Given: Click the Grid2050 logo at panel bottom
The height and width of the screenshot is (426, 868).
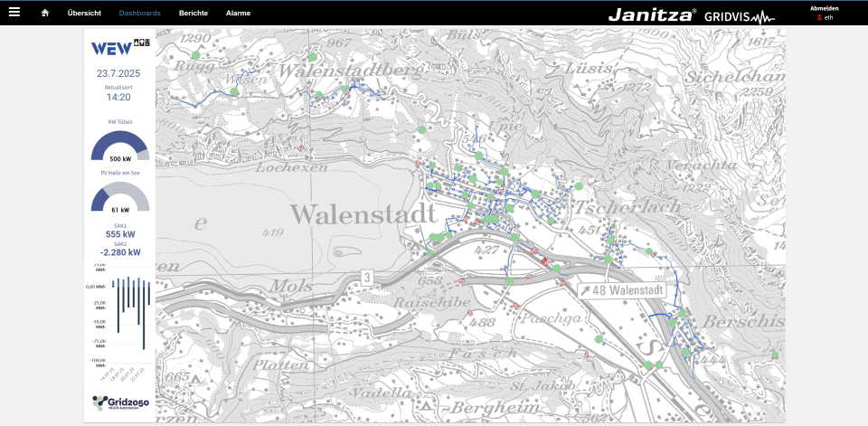Looking at the screenshot, I should click(119, 402).
